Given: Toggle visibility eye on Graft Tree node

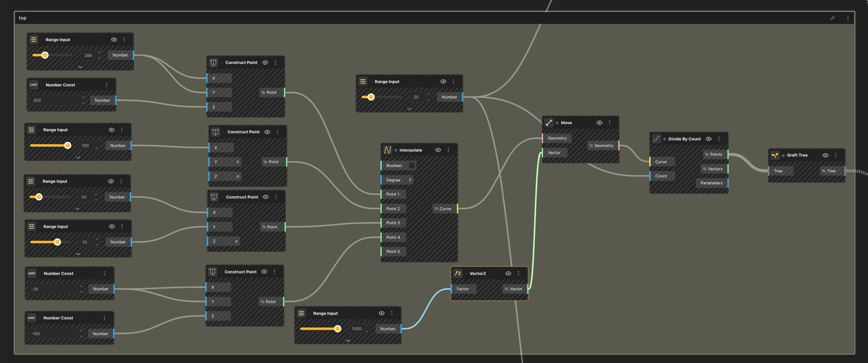Looking at the screenshot, I should click(826, 155).
